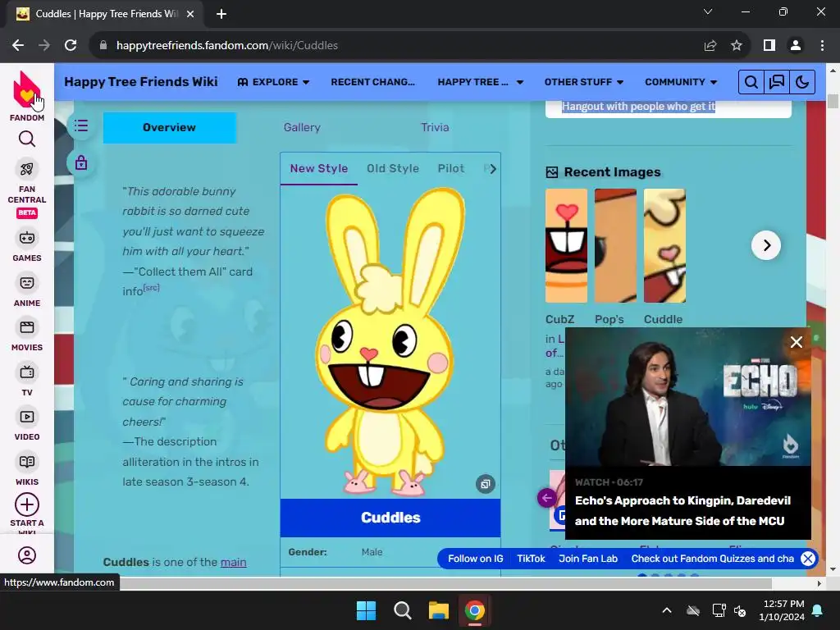Expand the Cuddles image fullscreen icon
The width and height of the screenshot is (840, 630).
coord(486,484)
